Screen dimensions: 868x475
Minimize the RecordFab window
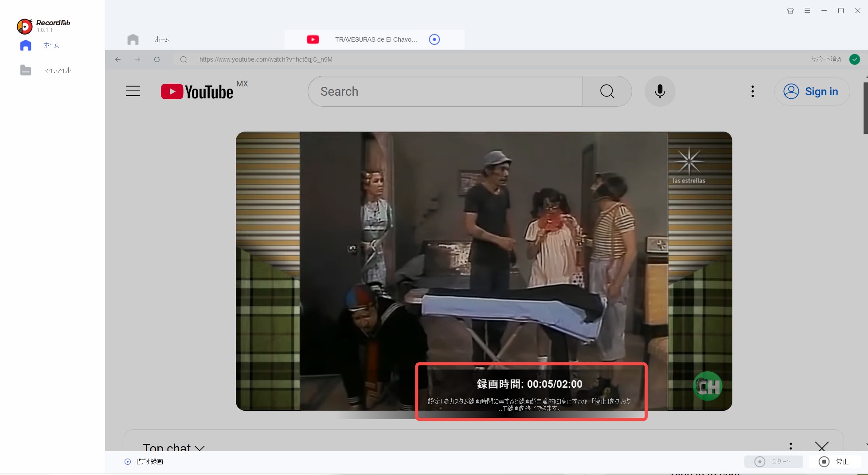pos(824,11)
